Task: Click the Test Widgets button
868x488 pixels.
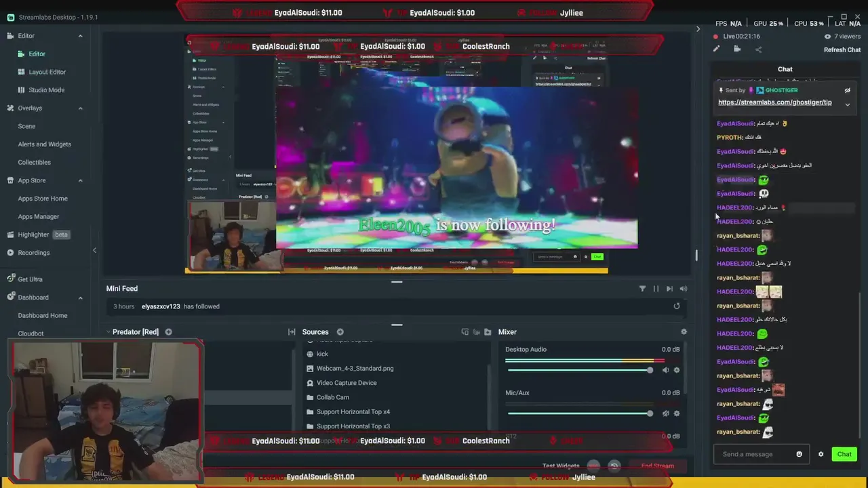Action: tap(561, 466)
